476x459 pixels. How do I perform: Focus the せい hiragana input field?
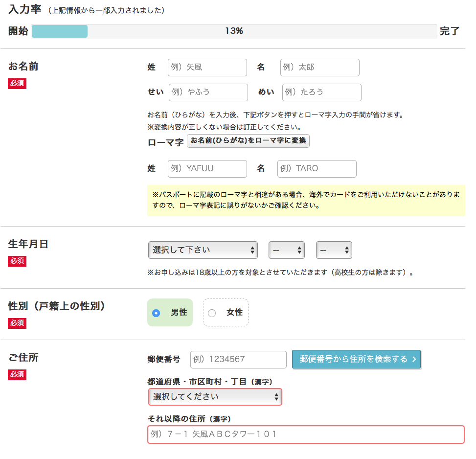tap(208, 92)
